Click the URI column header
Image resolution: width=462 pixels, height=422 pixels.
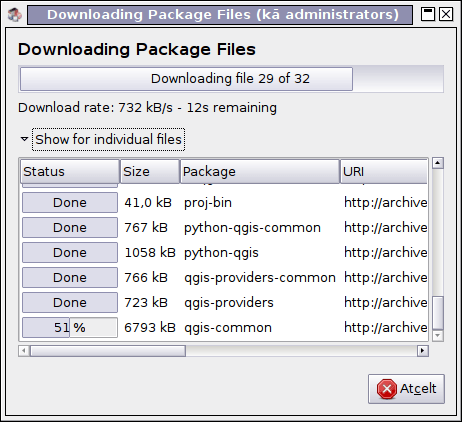(384, 171)
